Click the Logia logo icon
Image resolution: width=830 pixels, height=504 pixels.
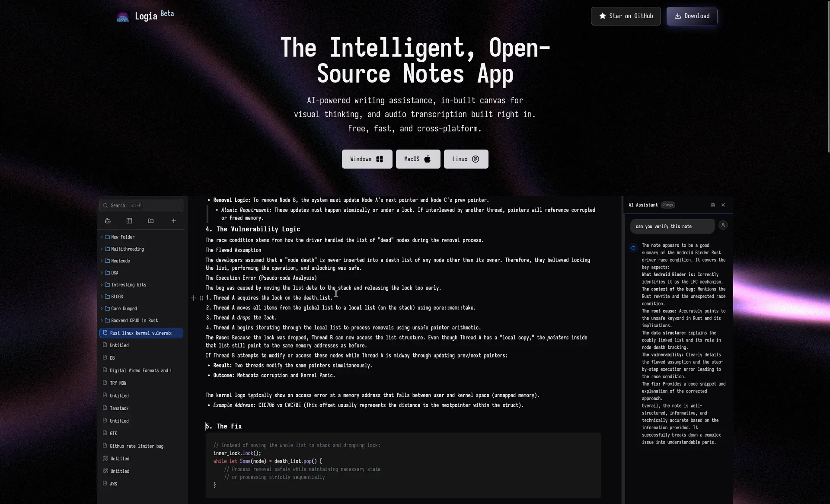tap(123, 16)
